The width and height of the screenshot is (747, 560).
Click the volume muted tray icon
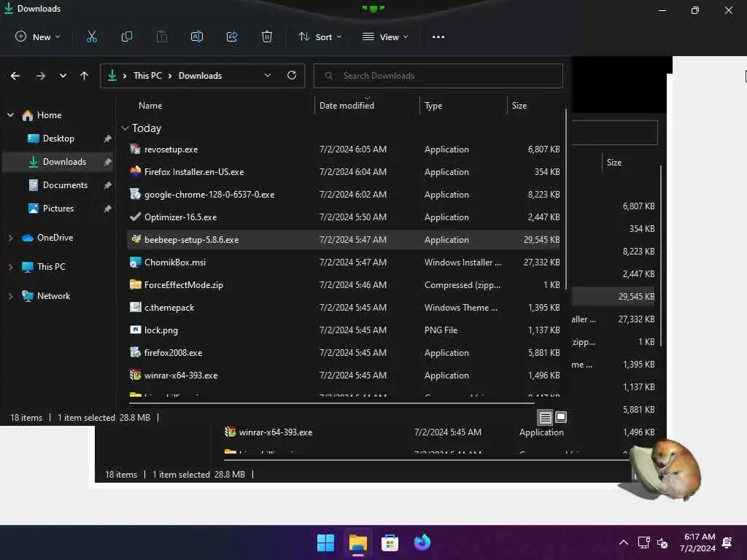point(662,542)
